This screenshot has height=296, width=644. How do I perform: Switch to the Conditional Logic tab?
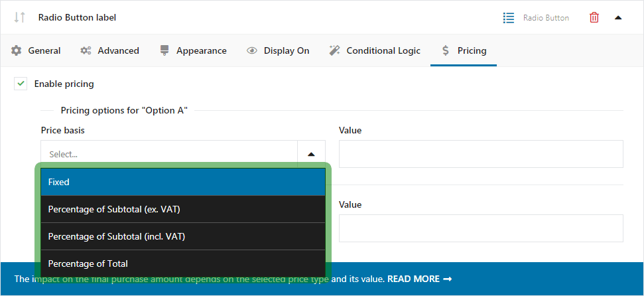pyautogui.click(x=375, y=50)
